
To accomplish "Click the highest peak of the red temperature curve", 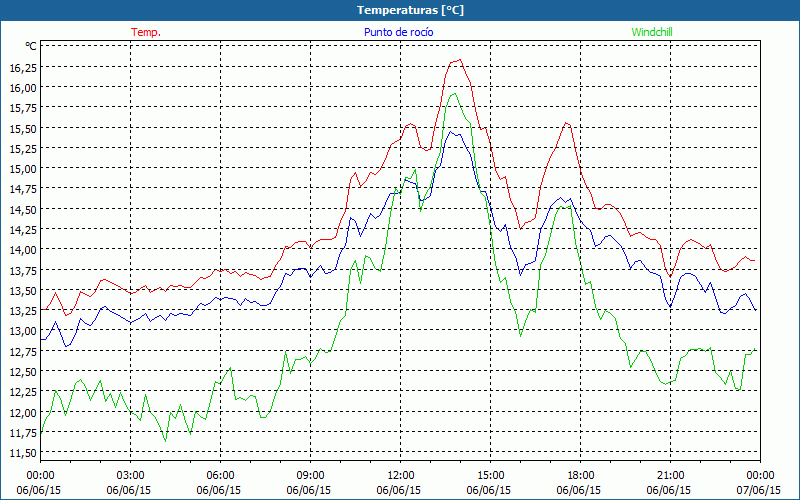I will 459,60.
